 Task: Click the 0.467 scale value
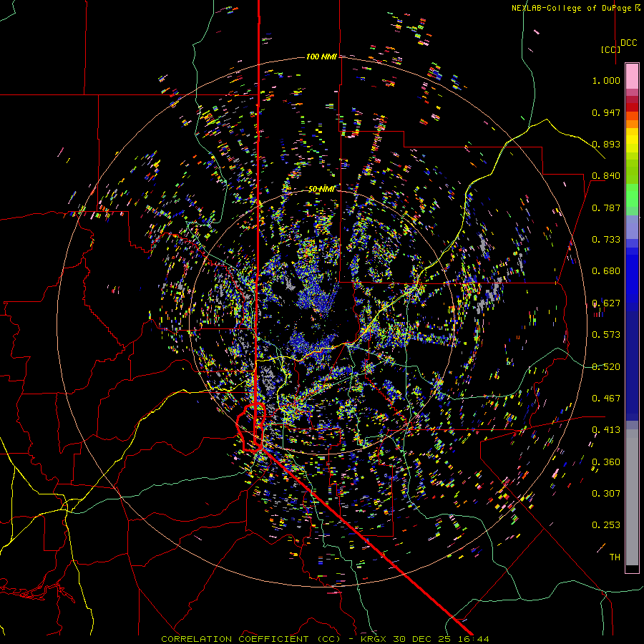(606, 399)
